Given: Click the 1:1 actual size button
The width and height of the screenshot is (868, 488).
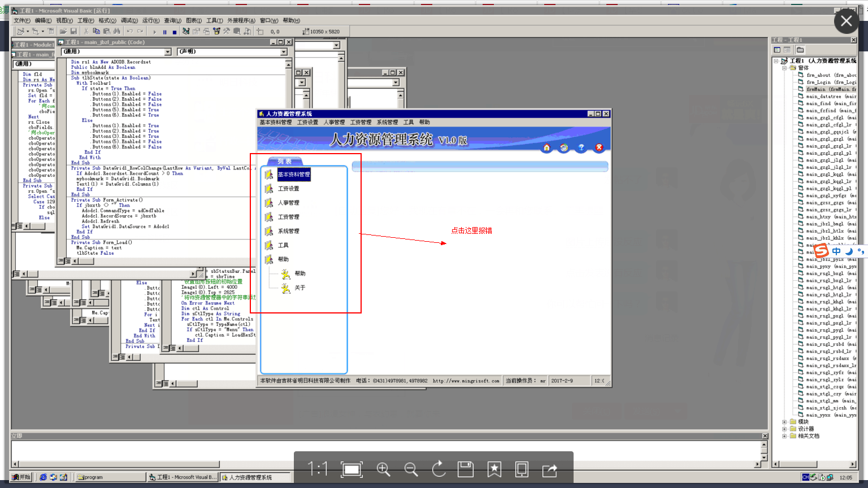Looking at the screenshot, I should click(318, 469).
